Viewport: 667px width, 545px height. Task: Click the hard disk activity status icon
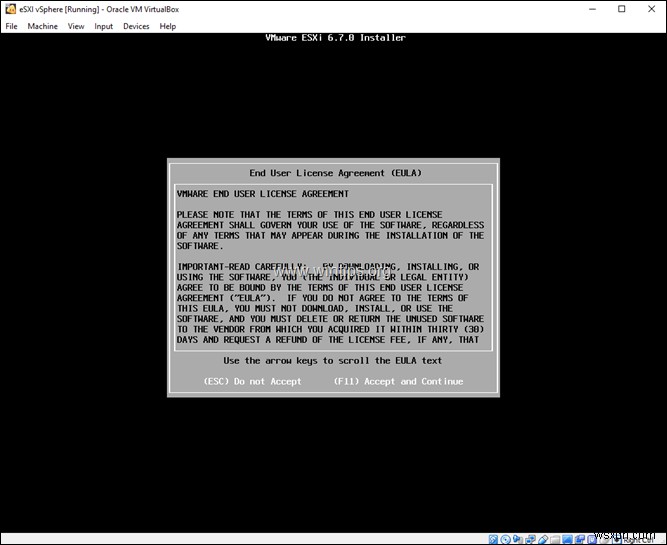[493, 539]
